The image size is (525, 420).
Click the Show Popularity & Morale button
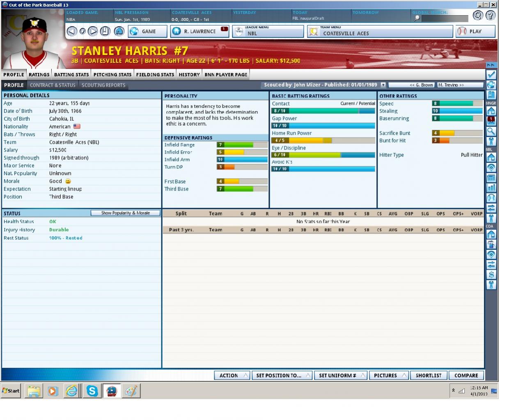[x=126, y=213]
